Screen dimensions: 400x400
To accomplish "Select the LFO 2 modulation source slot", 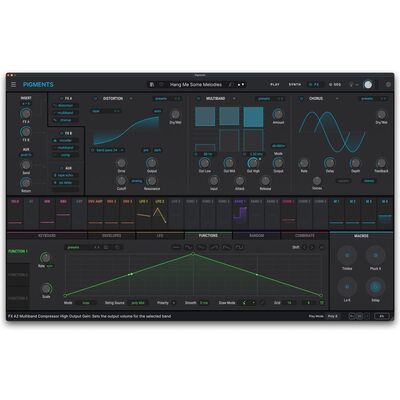I will (160, 213).
